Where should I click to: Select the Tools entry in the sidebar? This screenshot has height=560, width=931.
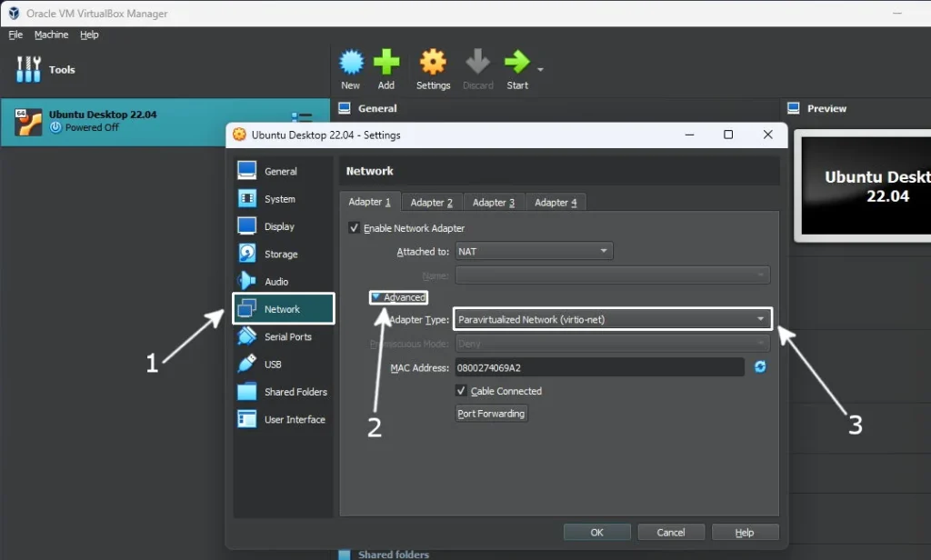pos(46,69)
